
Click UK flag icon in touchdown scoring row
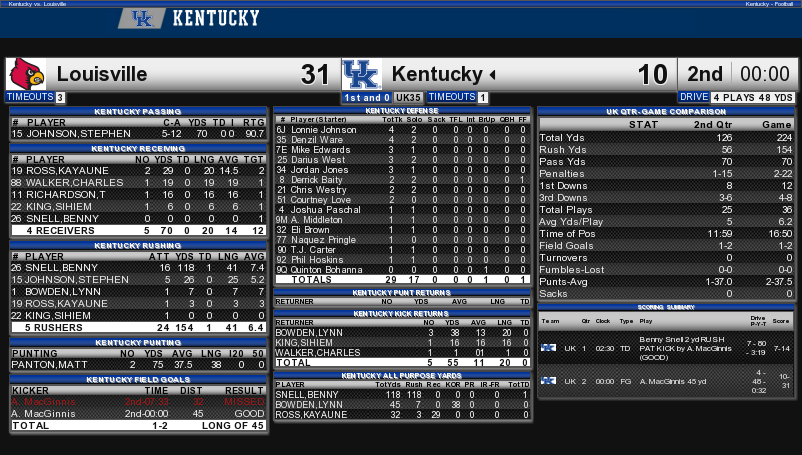[x=548, y=348]
